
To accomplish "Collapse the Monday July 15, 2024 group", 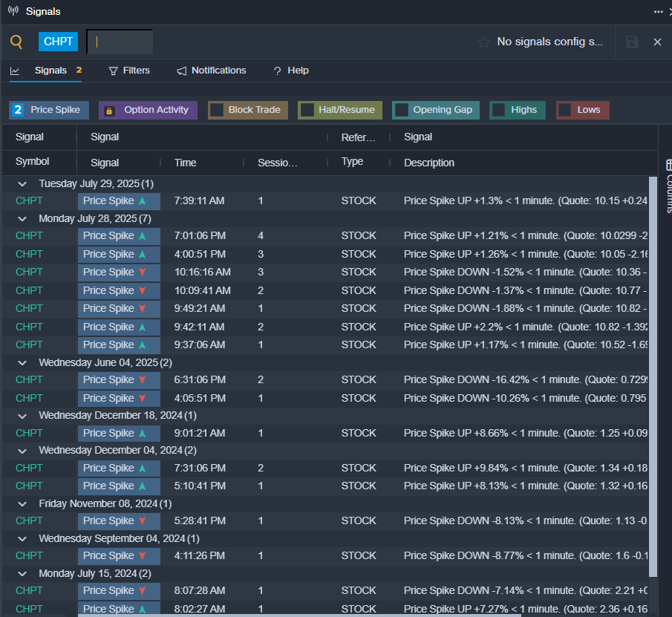I will pyautogui.click(x=22, y=574).
